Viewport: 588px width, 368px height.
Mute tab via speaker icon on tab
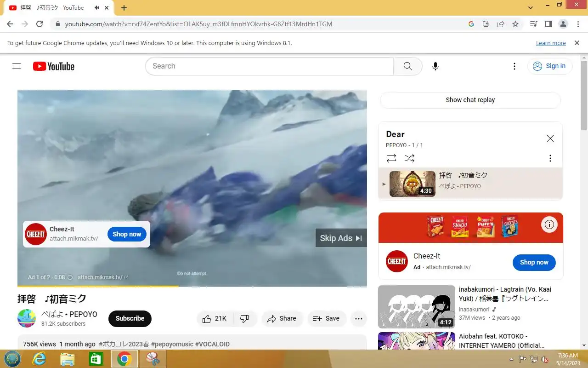coord(97,8)
